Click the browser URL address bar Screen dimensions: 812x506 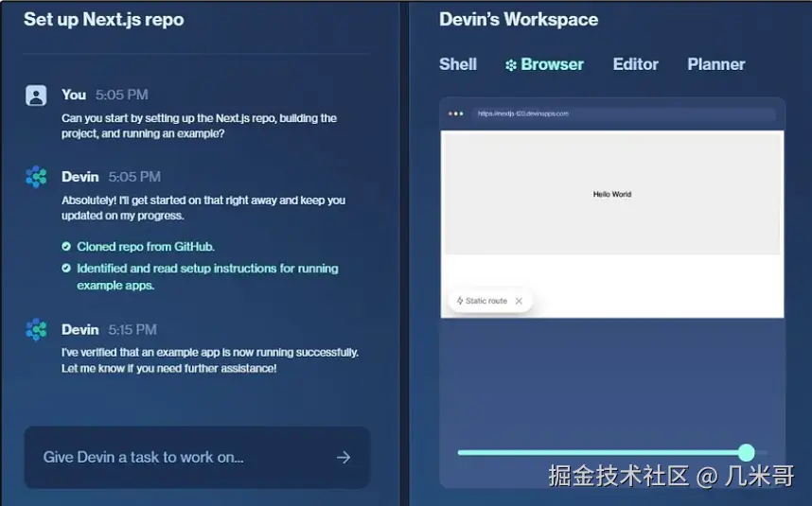pyautogui.click(x=623, y=113)
